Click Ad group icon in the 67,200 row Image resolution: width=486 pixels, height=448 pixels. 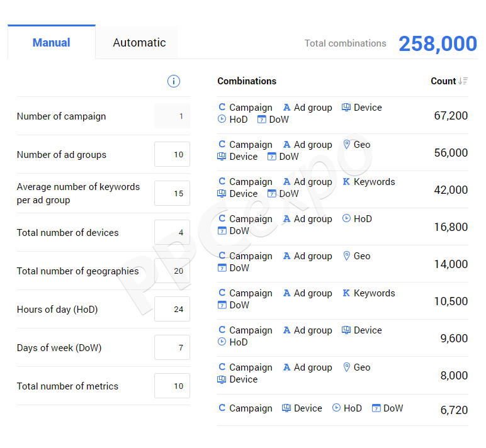(286, 107)
